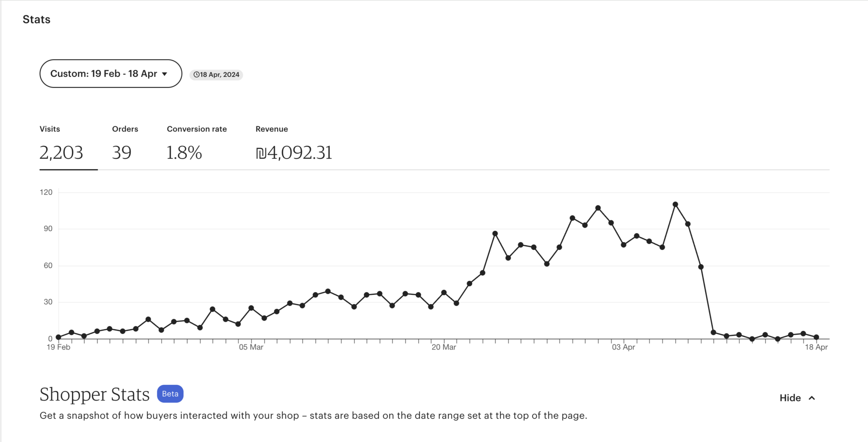Click the data point above 03 Apr
The image size is (868, 442).
coord(623,245)
